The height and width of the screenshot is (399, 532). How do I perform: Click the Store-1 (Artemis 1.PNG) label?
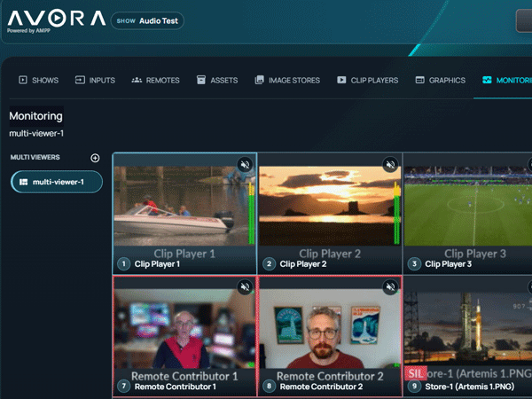click(470, 387)
